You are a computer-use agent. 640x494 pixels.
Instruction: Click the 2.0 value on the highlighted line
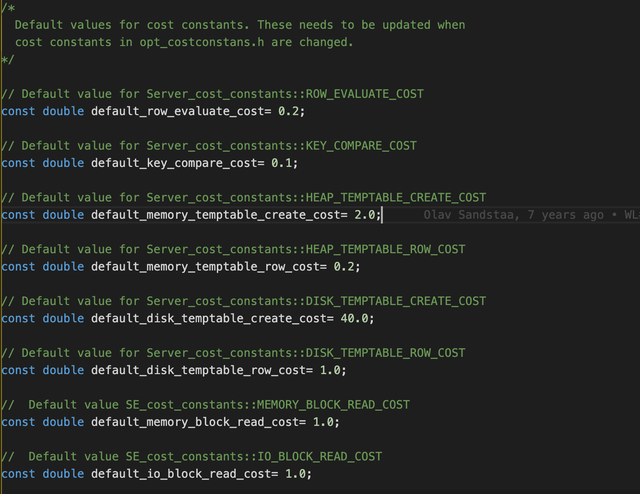click(365, 215)
